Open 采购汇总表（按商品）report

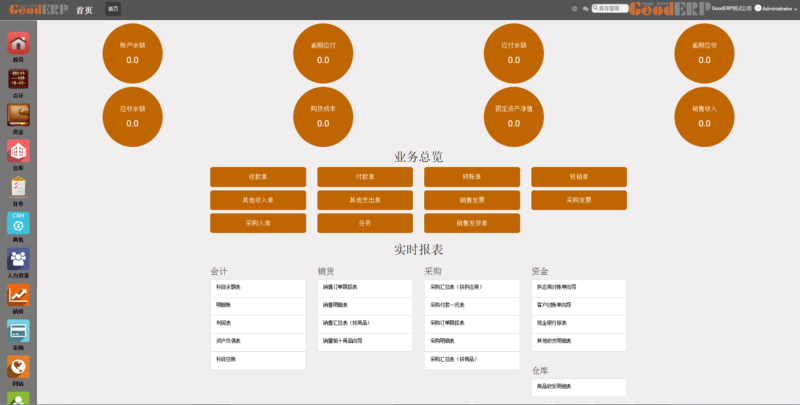472,360
